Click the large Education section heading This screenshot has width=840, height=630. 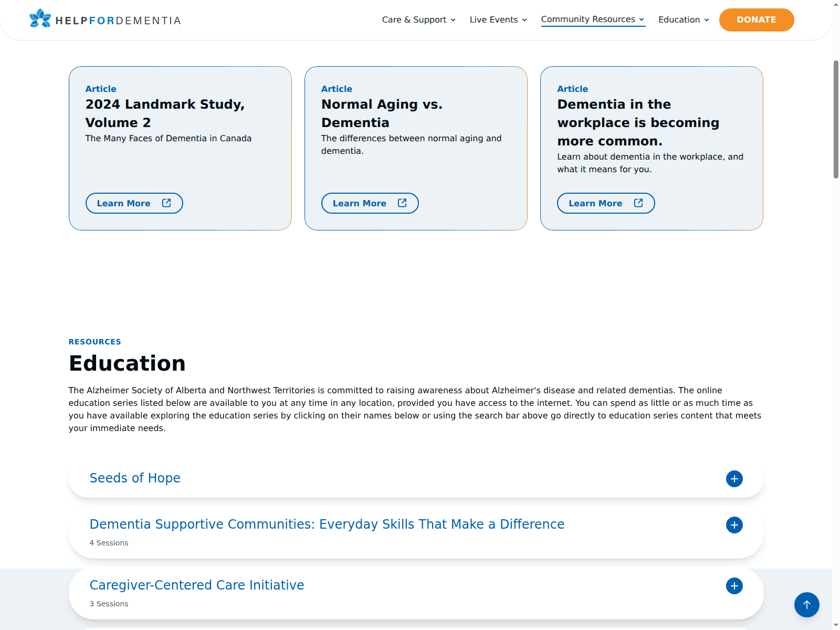click(x=127, y=363)
